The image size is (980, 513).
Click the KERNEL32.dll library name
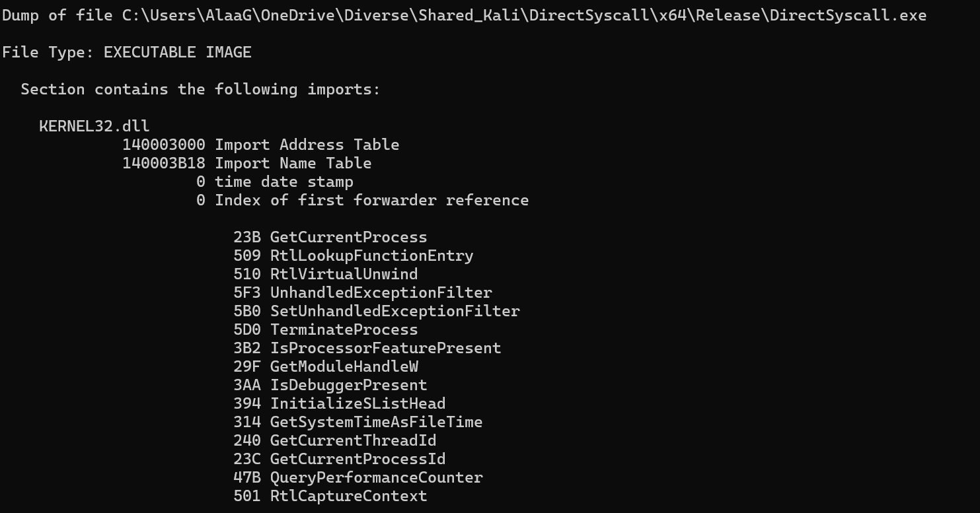click(x=94, y=126)
